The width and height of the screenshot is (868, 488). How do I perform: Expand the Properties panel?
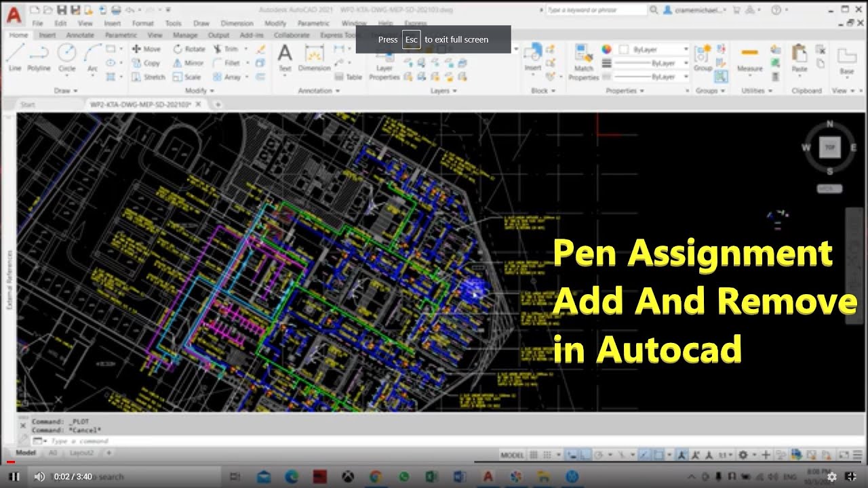pyautogui.click(x=625, y=90)
